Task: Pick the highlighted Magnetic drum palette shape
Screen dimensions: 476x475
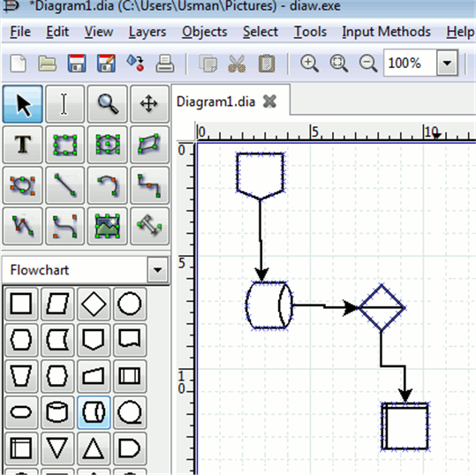Action: (x=94, y=412)
